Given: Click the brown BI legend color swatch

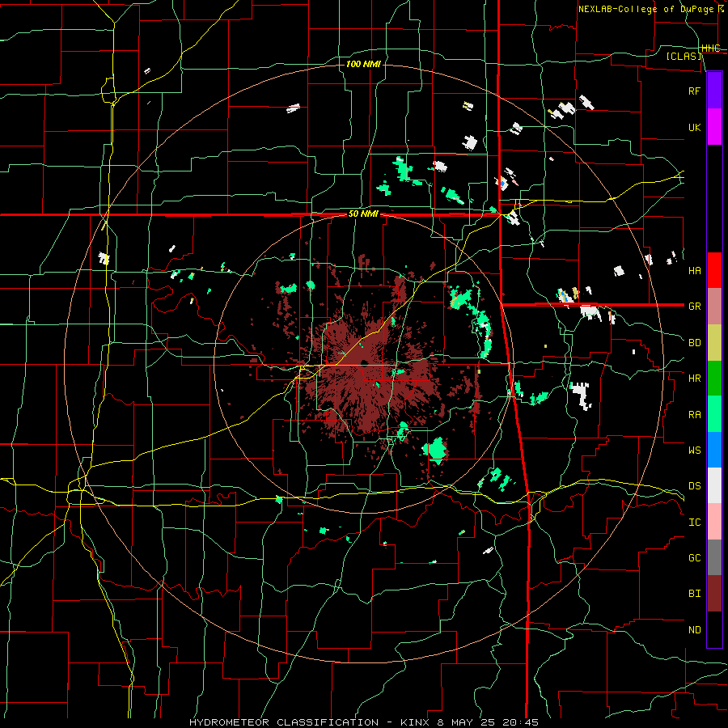Looking at the screenshot, I should (714, 594).
